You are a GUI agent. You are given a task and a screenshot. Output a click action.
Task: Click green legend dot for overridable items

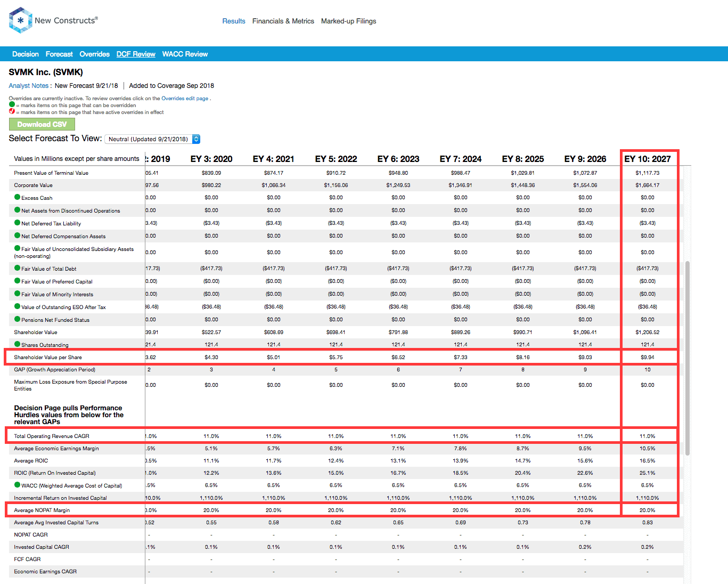(x=12, y=104)
